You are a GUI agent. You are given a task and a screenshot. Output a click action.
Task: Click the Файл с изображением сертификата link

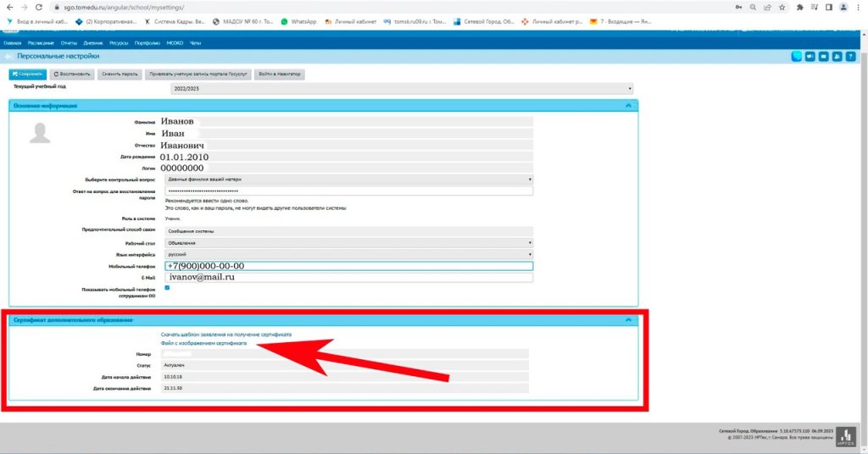(203, 343)
